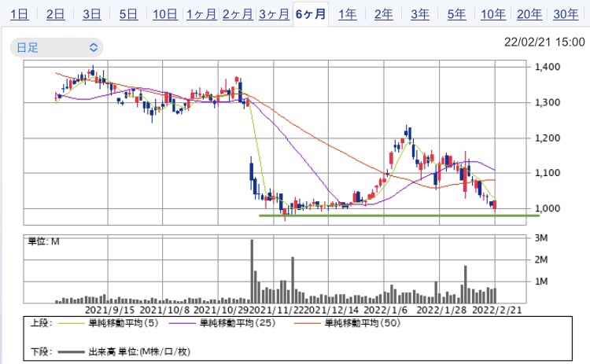Switch chart to 3年 range
The image size is (590, 364).
420,14
